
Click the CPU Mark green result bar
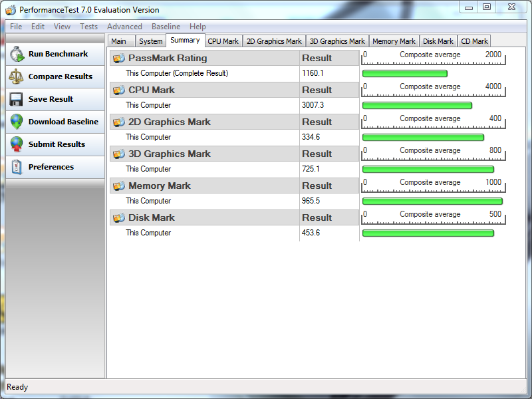point(418,106)
